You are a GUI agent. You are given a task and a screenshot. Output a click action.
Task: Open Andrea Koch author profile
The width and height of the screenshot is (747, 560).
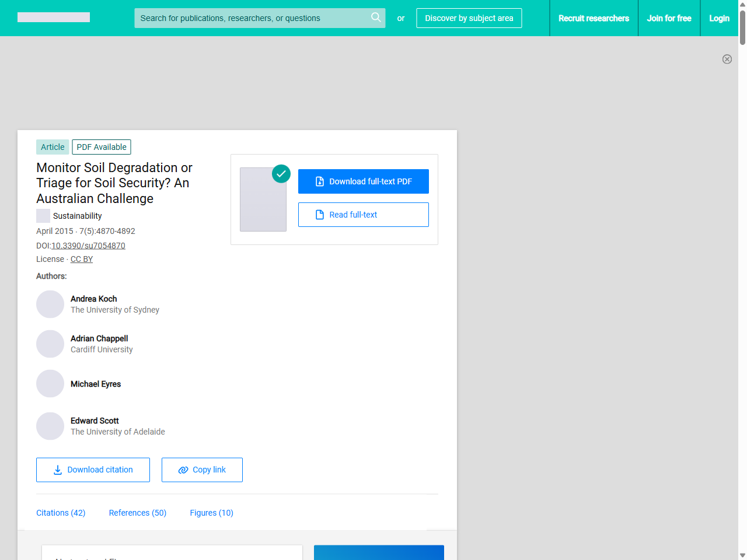93,299
